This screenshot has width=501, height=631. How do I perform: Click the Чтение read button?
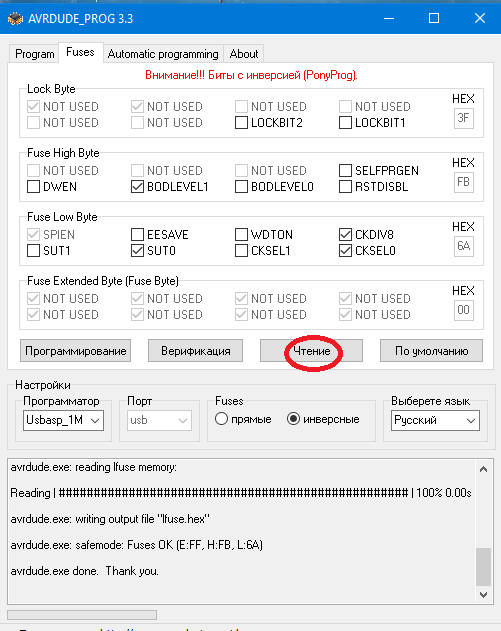coord(311,351)
